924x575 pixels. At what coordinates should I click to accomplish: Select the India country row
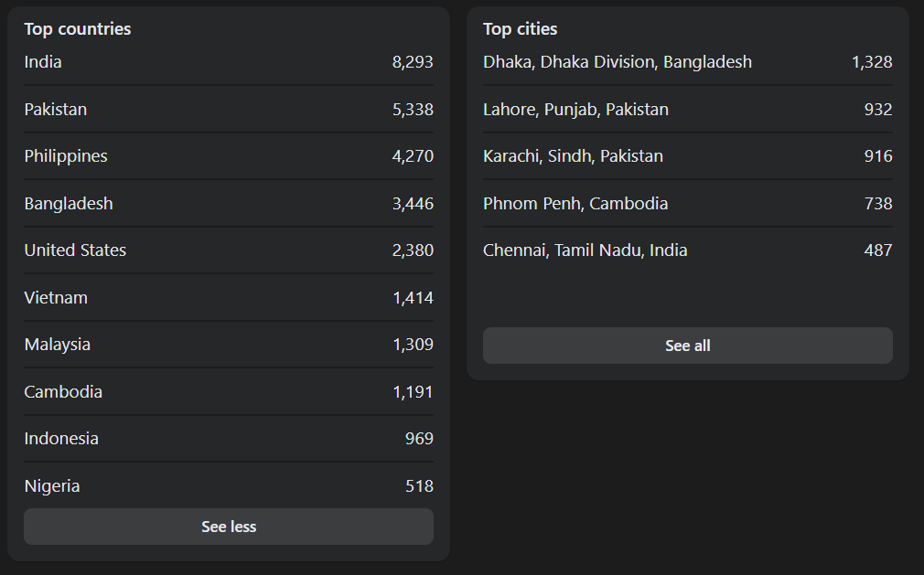click(229, 62)
